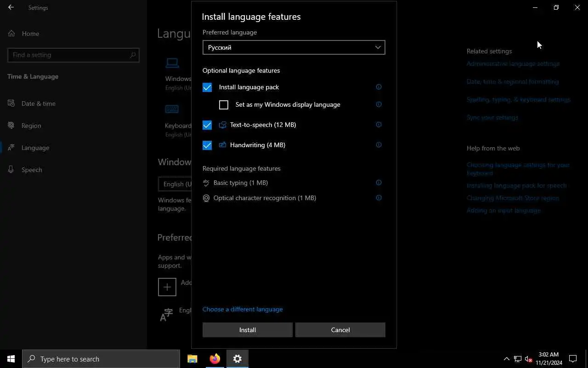Click the Basic typing abc icon
The width and height of the screenshot is (588, 368).
(206, 183)
